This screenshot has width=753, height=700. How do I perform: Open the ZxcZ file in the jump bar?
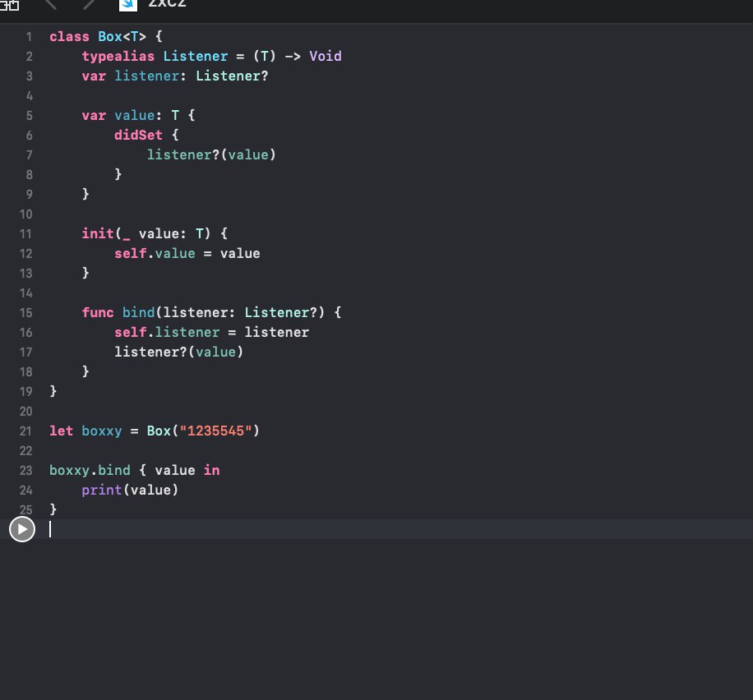(x=167, y=4)
